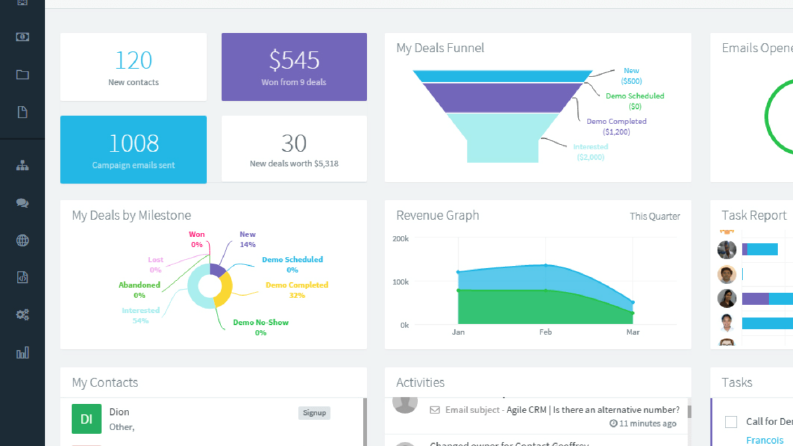Image resolution: width=793 pixels, height=446 pixels.
Task: Open the 1008 Campaign emails sent tile
Action: coord(134,150)
